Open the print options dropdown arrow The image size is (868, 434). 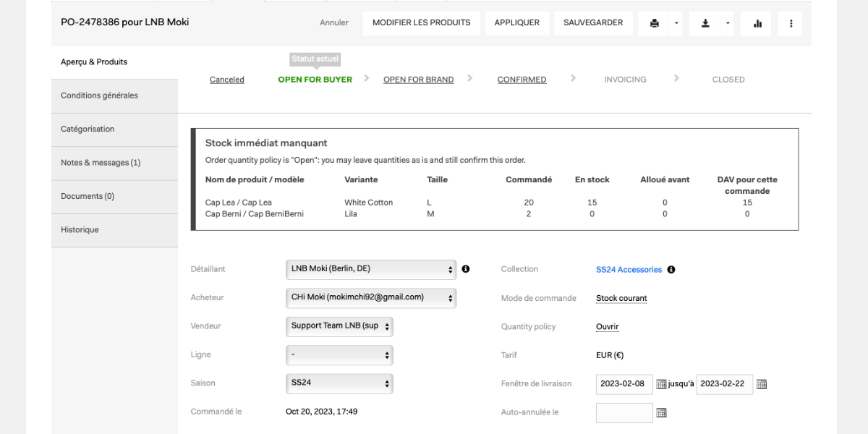(x=676, y=23)
